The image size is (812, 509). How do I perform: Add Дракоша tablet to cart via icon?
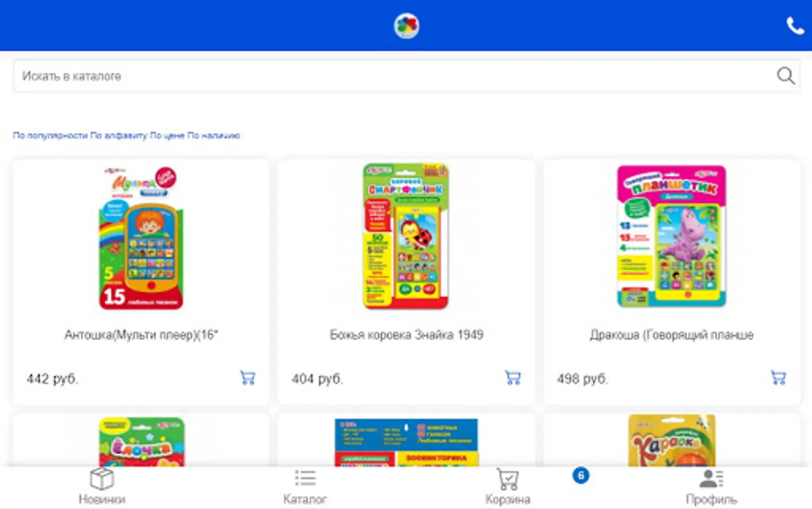pos(779,378)
